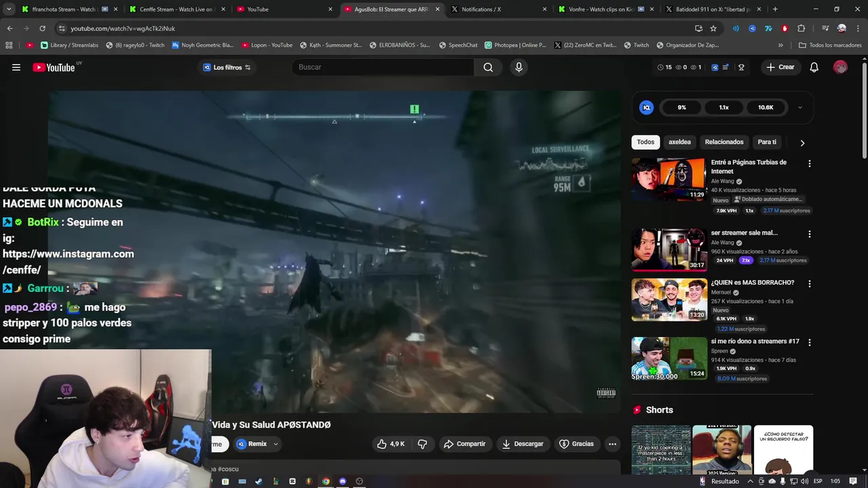This screenshot has width=868, height=488.
Task: Click the blue vidIQ logo in score panel
Action: (x=646, y=107)
